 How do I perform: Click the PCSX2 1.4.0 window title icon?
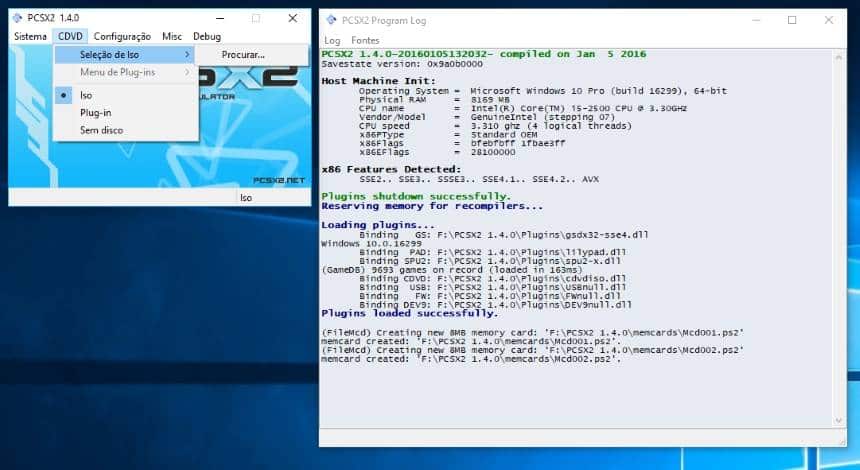click(x=18, y=18)
